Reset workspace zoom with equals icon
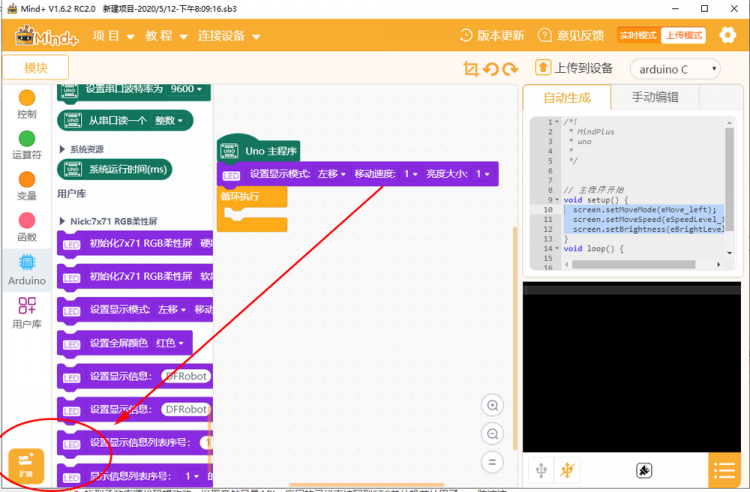 [492, 462]
